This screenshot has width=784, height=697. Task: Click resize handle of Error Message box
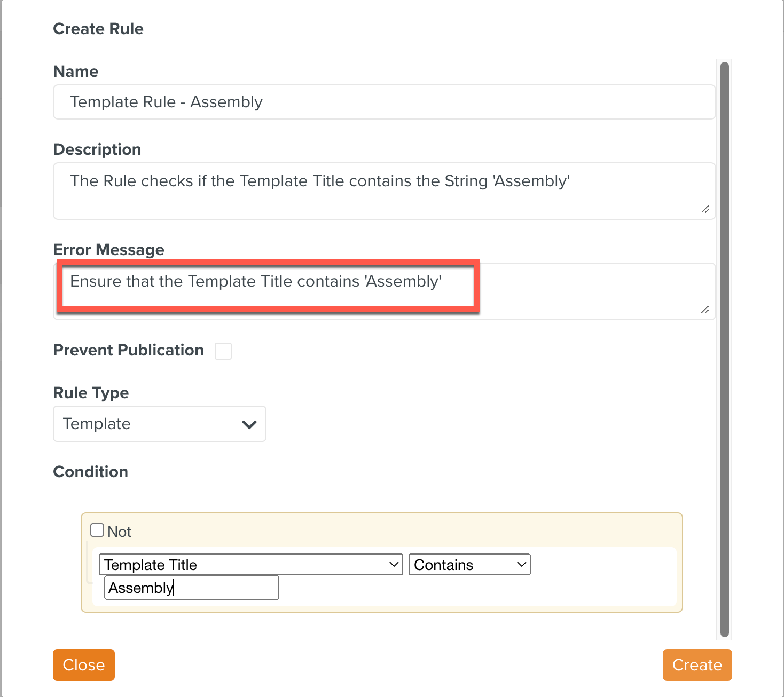[x=705, y=310]
